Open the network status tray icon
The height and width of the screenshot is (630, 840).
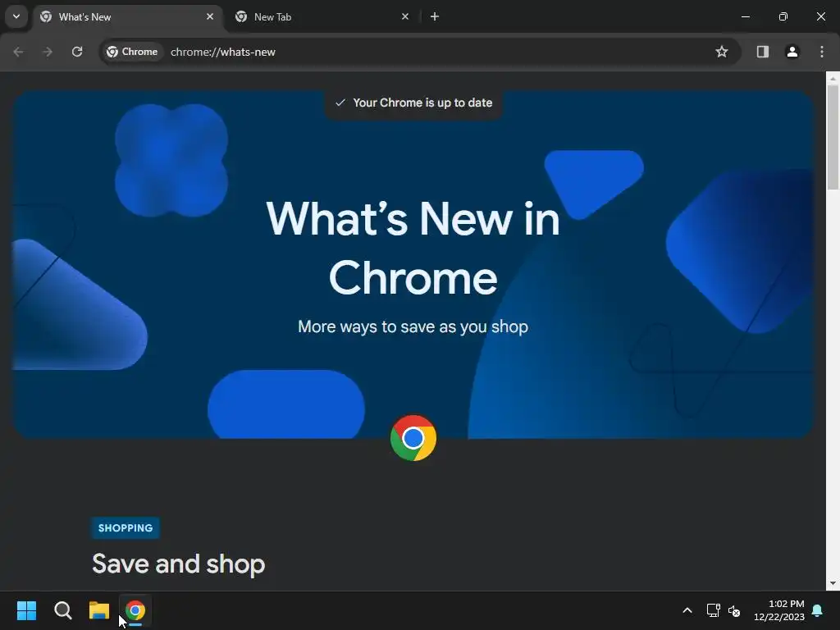[x=713, y=610]
